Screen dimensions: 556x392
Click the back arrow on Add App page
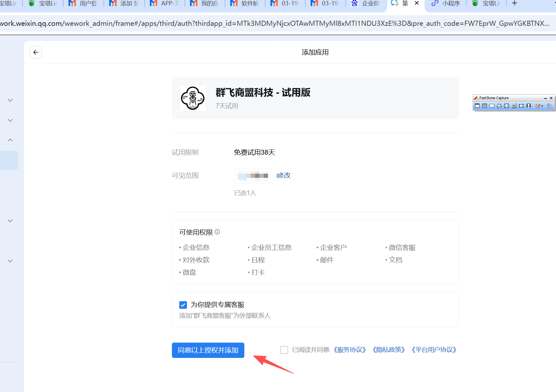pos(36,52)
